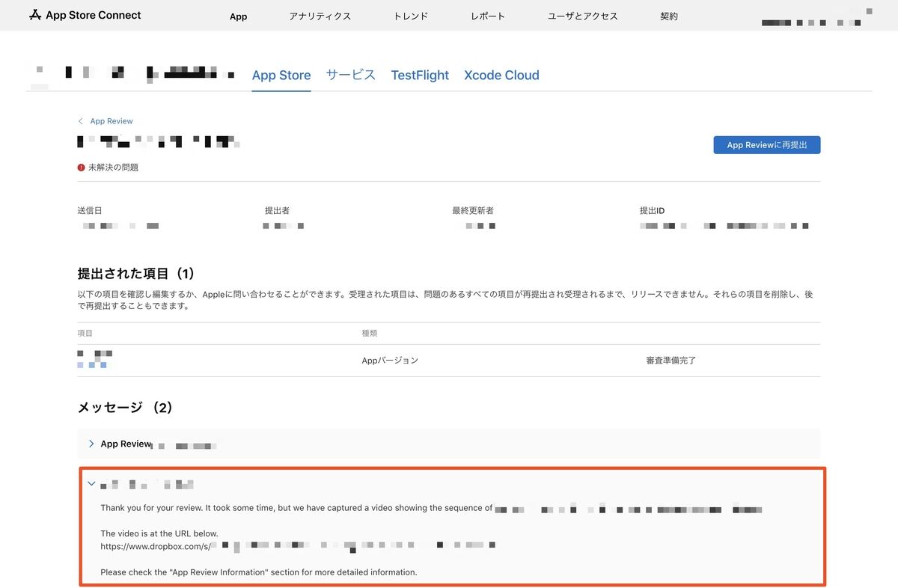
Task: Open レポート in top navigation
Action: click(488, 16)
